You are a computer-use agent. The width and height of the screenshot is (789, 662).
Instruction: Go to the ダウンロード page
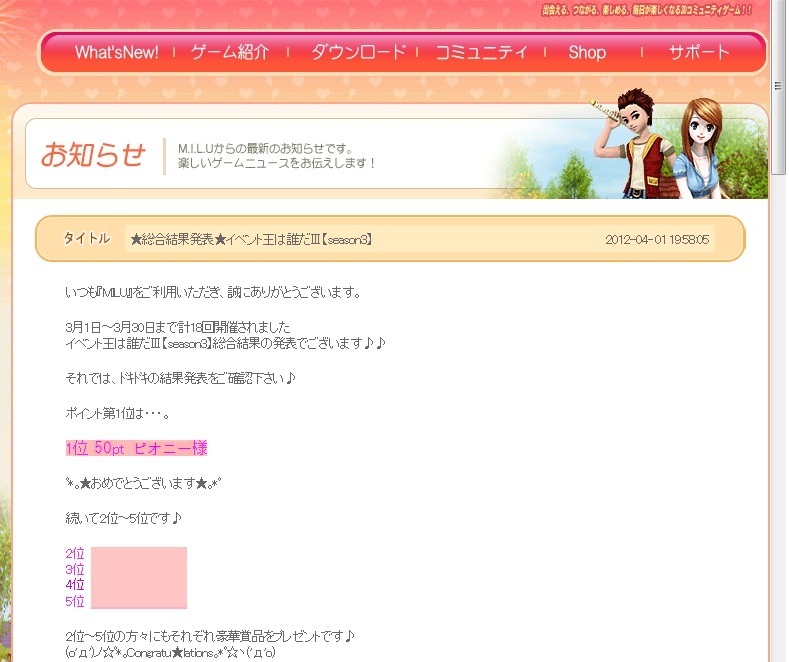point(359,52)
